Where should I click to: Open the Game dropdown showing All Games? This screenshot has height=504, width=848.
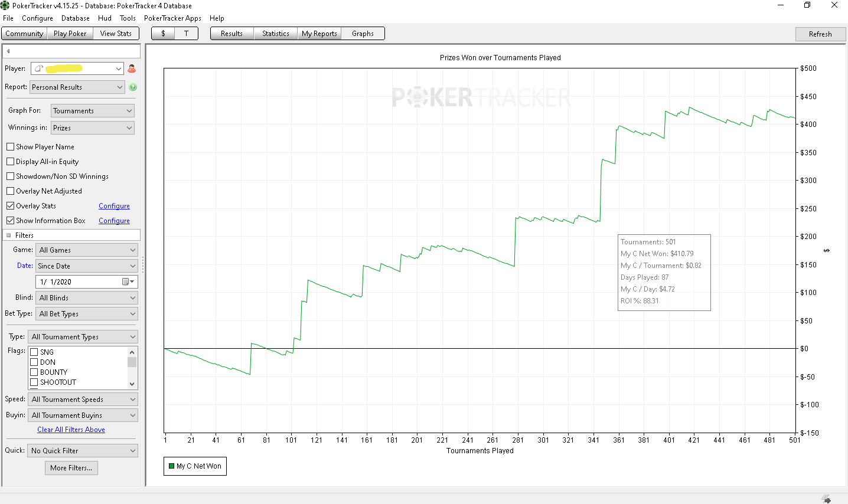[x=87, y=250]
